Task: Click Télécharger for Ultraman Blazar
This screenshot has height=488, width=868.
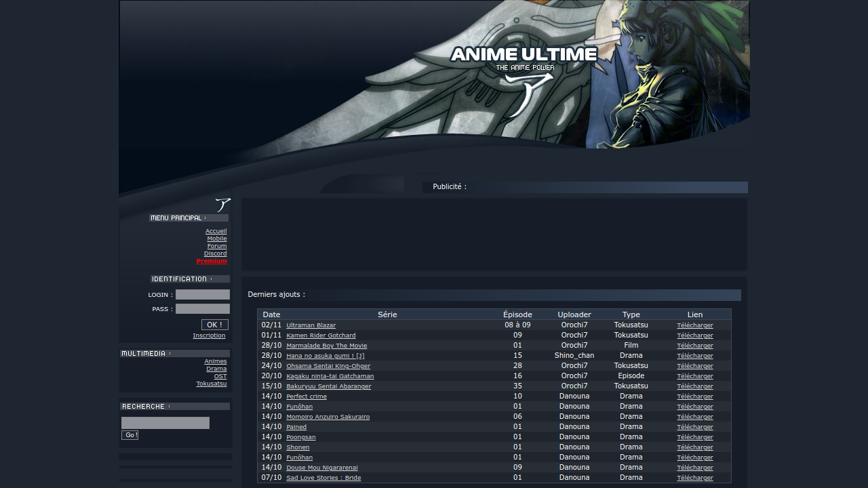Action: 695,325
